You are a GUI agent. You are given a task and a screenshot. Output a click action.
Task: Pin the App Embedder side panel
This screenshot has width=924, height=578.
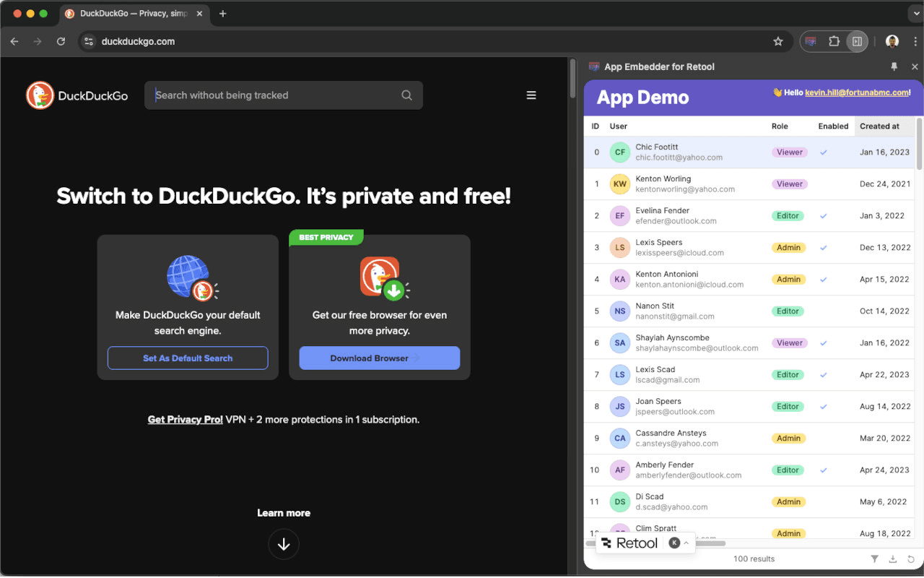coord(894,66)
